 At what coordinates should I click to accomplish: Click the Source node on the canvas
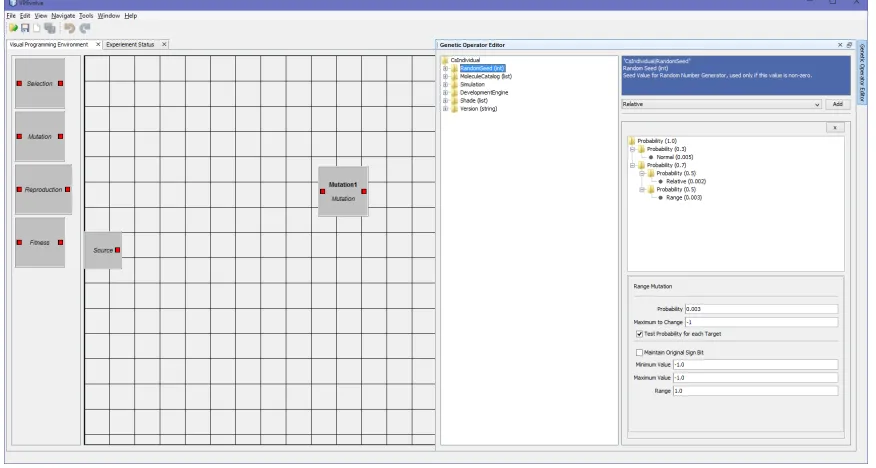click(x=103, y=250)
